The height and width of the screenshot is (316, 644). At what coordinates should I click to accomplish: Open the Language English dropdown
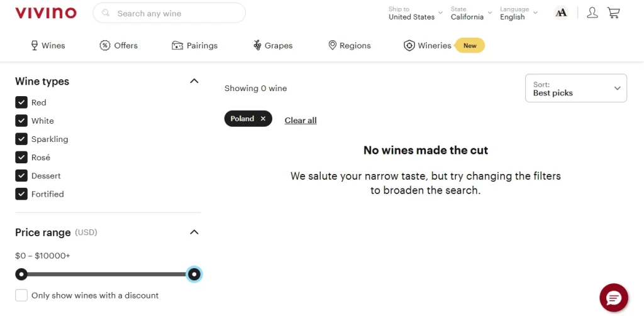[518, 13]
